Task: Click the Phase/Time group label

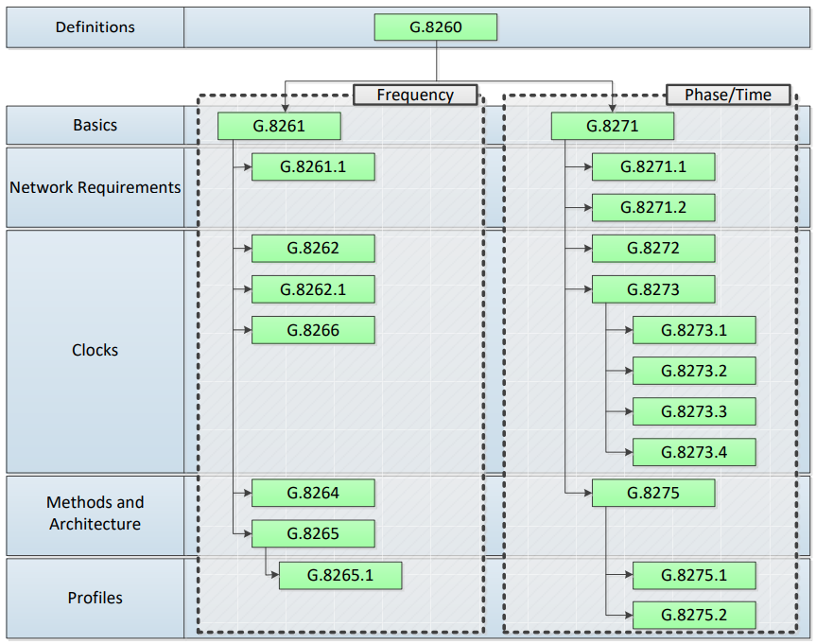Action: (x=727, y=95)
